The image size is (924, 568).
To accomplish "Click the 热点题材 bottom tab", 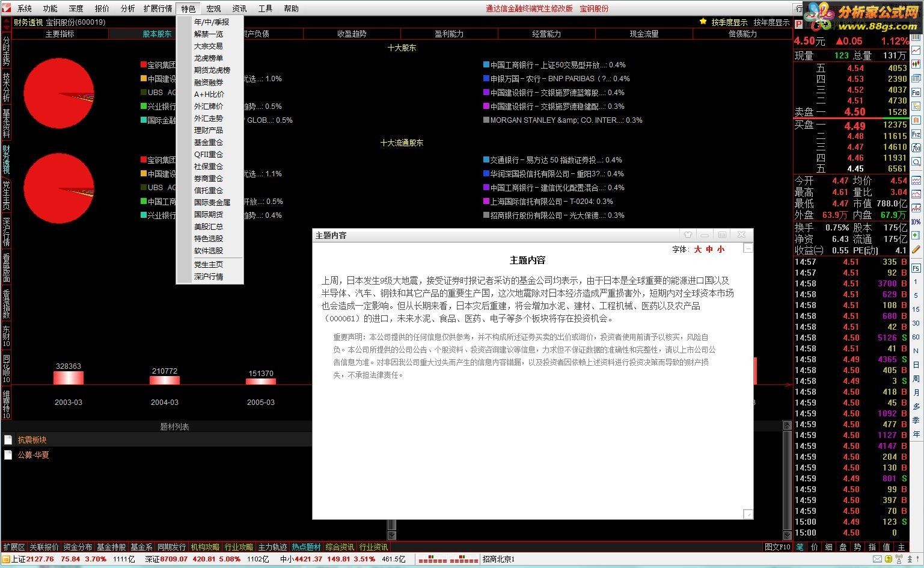I will 306,547.
